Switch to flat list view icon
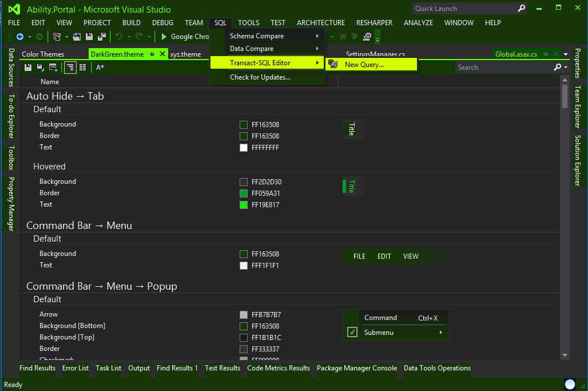The width and height of the screenshot is (588, 391). coord(83,67)
